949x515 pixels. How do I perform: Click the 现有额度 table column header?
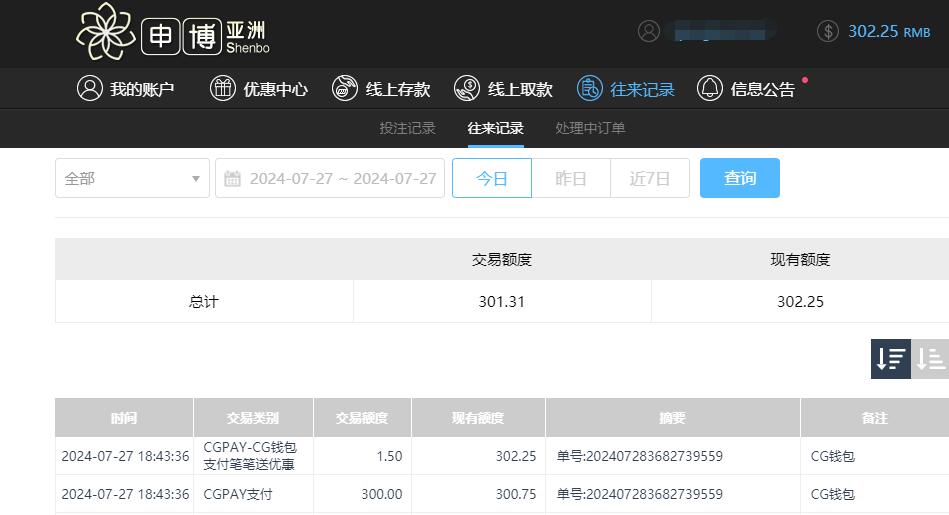pos(478,418)
